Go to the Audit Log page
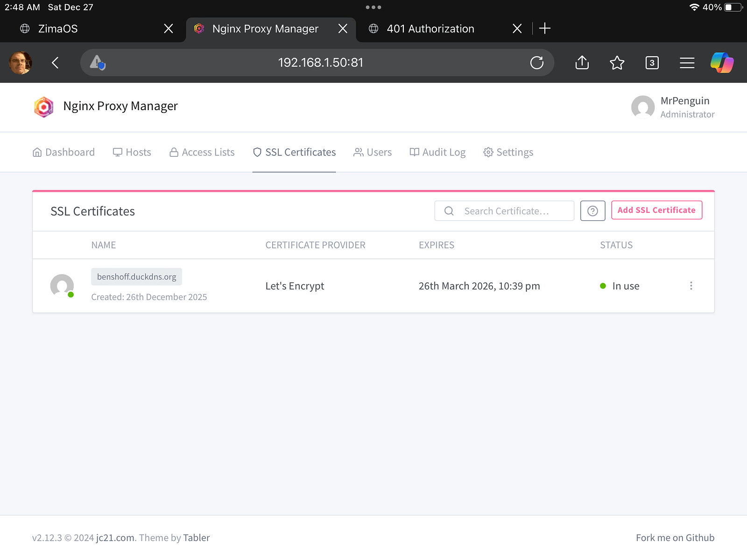The width and height of the screenshot is (747, 560). pyautogui.click(x=437, y=152)
